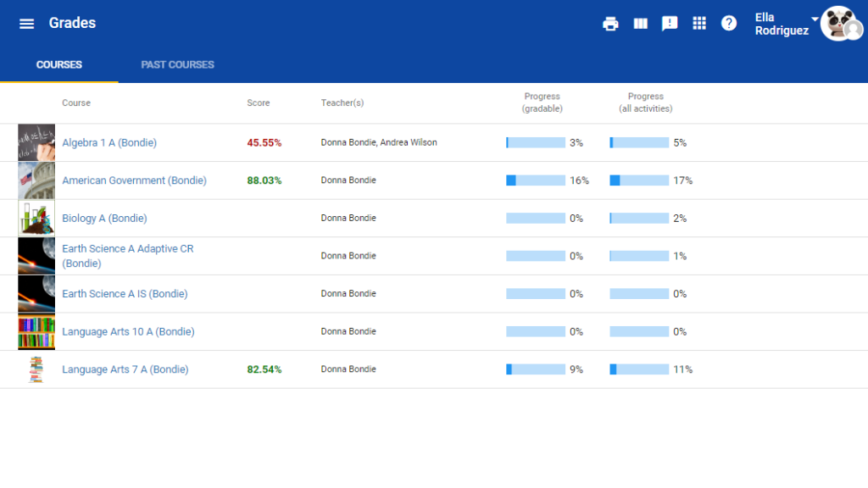Viewport: 868px width, 488px height.
Task: Click the panda profile avatar
Action: click(839, 24)
